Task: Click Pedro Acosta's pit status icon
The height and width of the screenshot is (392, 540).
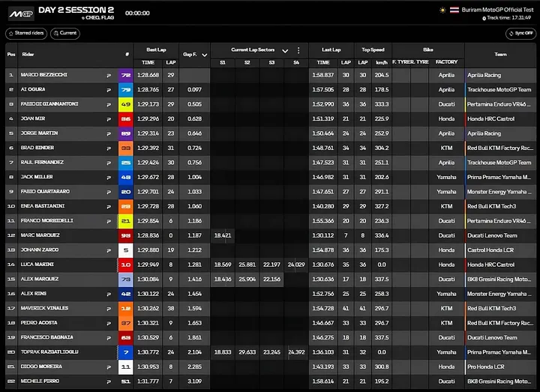Action: 109,323
